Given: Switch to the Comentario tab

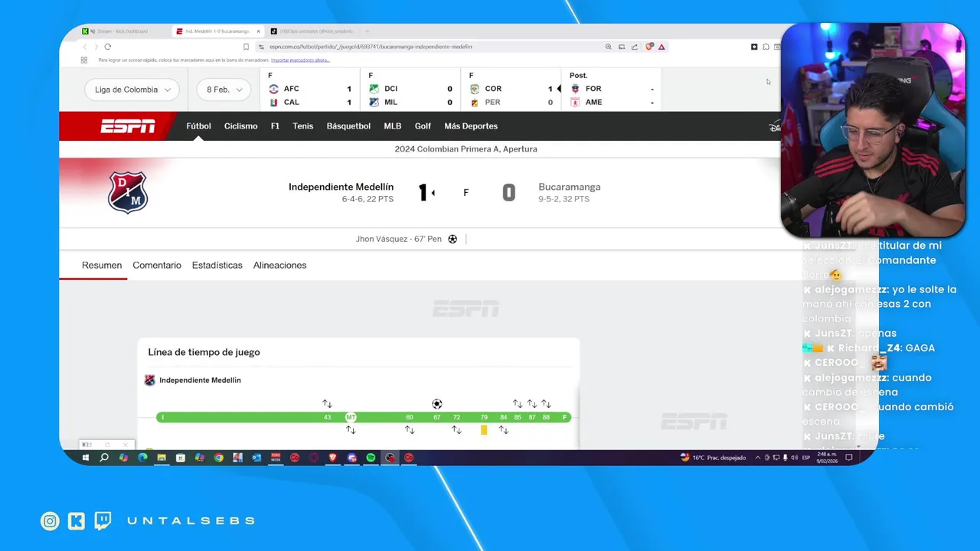Looking at the screenshot, I should 157,266.
